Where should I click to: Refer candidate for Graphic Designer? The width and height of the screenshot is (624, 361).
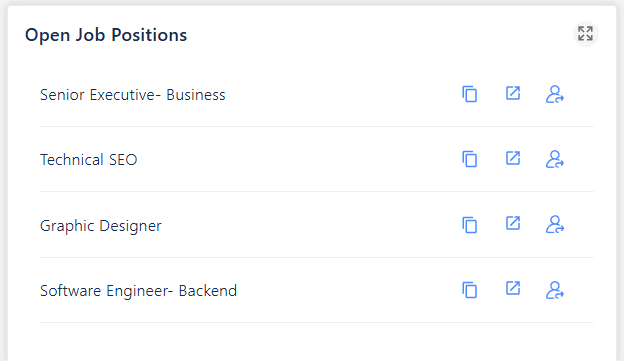(x=555, y=224)
